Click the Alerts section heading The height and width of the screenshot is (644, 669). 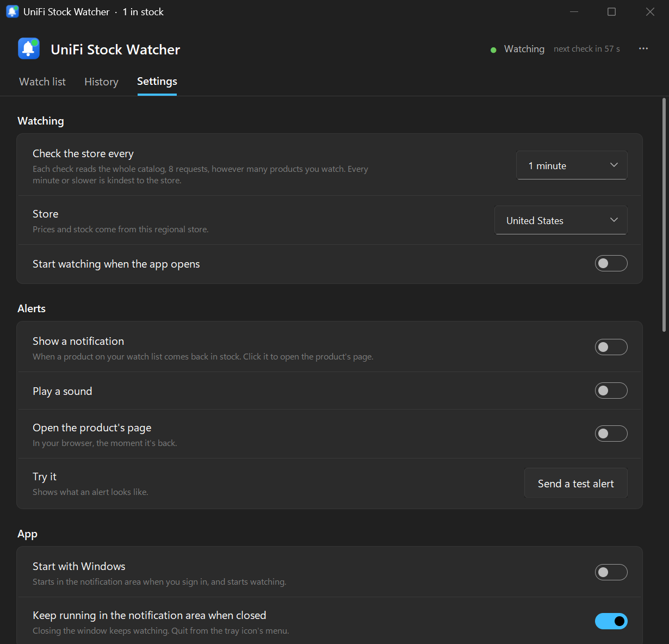click(32, 308)
